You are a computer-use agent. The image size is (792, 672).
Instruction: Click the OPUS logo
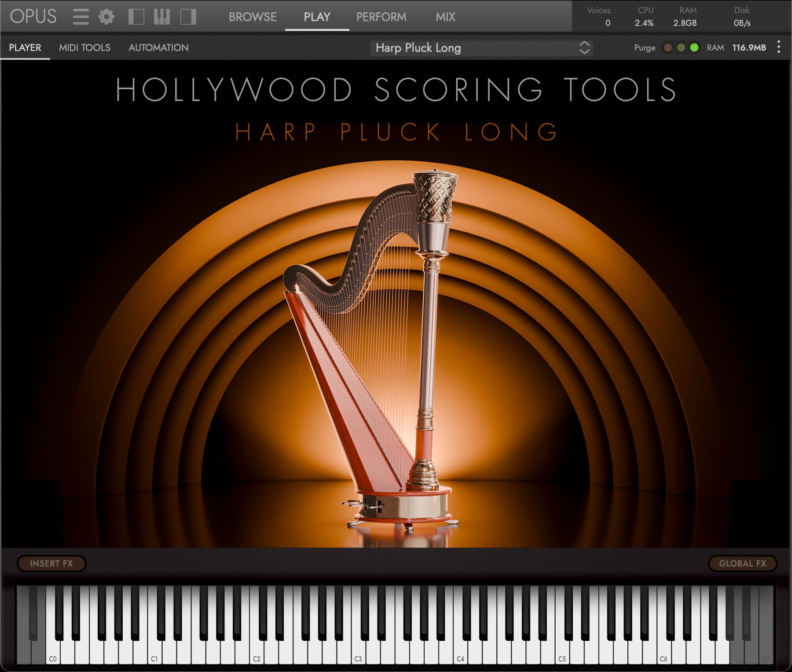point(33,17)
